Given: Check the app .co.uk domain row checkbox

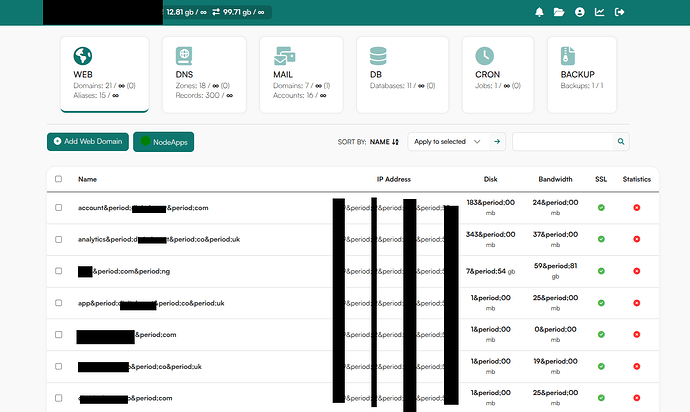Looking at the screenshot, I should click(x=59, y=303).
